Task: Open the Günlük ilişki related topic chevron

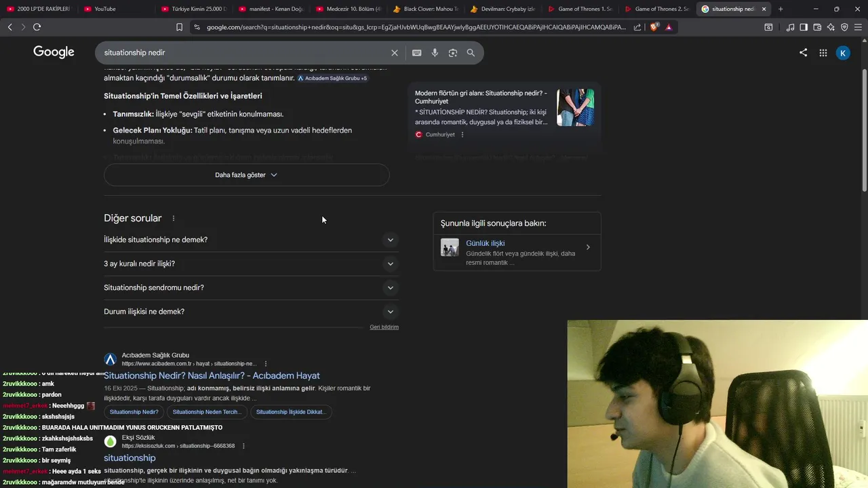Action: (x=588, y=247)
